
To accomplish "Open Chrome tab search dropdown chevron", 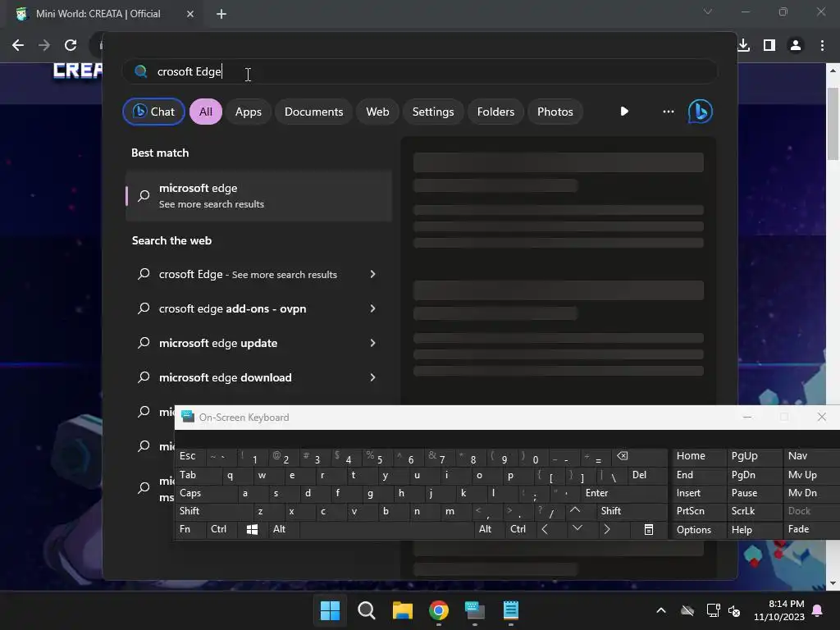I will (708, 11).
